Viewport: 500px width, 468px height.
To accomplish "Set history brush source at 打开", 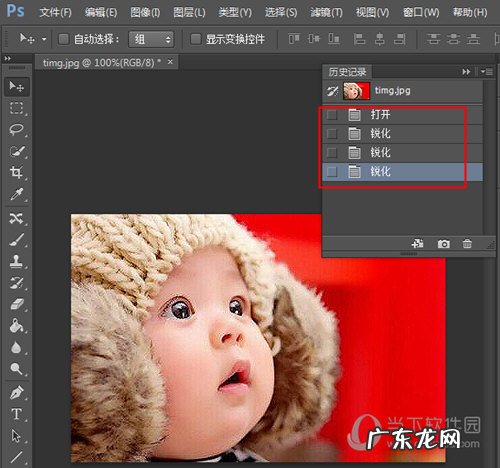I will [x=332, y=115].
